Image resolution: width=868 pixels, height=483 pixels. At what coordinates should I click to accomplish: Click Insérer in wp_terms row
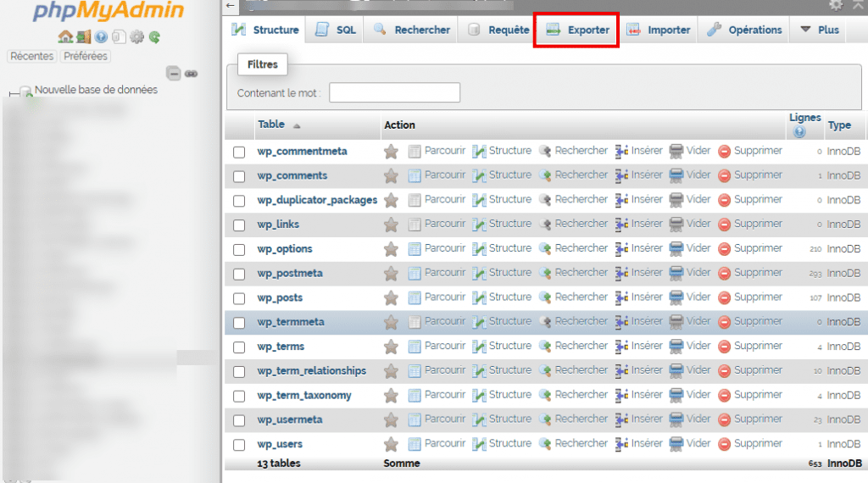[639, 346]
